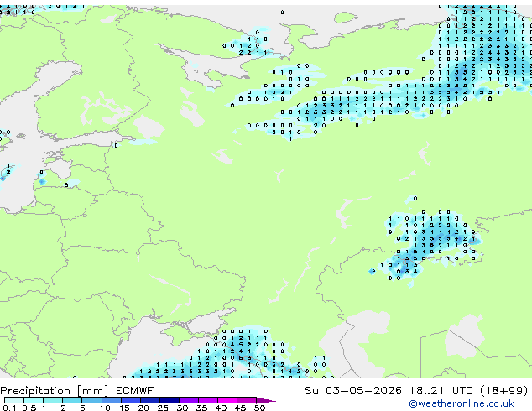
Task: Click the '10' legend label
Action: pyautogui.click(x=105, y=408)
